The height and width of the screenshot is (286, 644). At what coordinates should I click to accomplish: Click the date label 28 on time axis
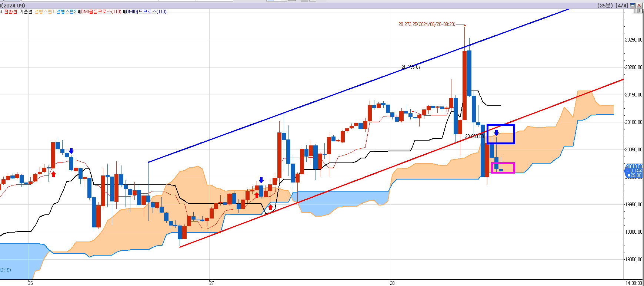pyautogui.click(x=392, y=283)
